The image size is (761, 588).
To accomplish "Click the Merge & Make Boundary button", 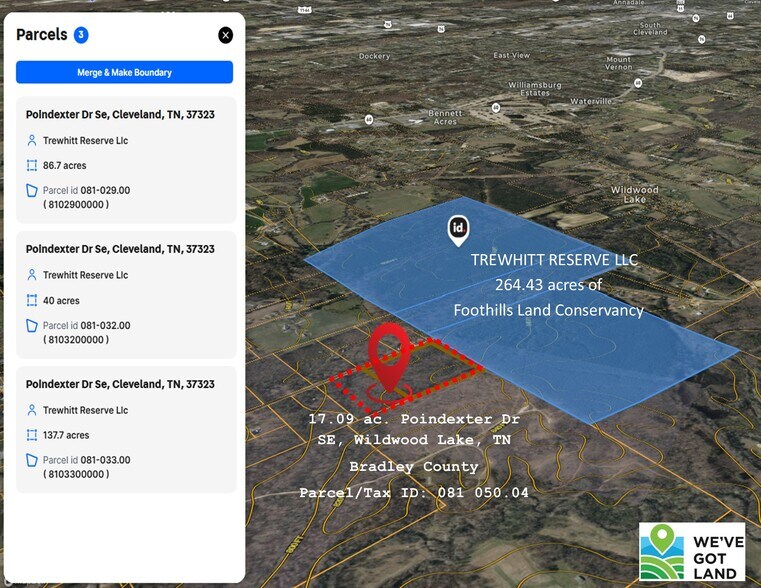I will (124, 72).
